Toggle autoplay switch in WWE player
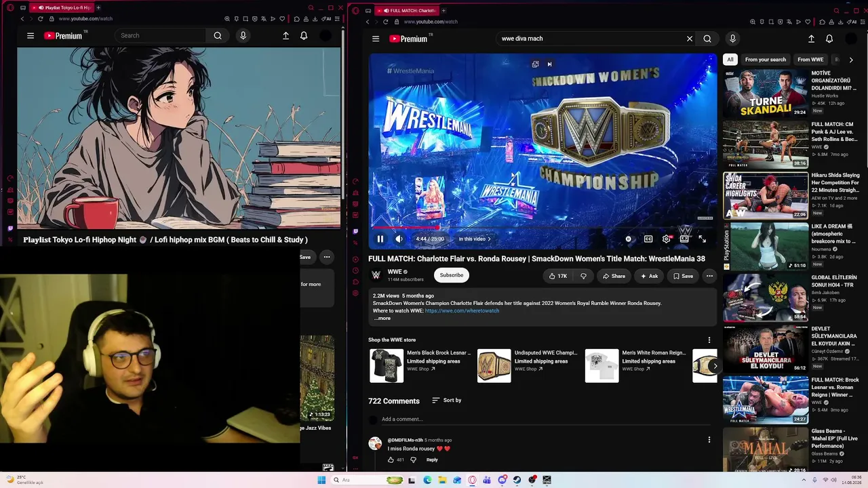This screenshot has width=868, height=488. [629, 239]
